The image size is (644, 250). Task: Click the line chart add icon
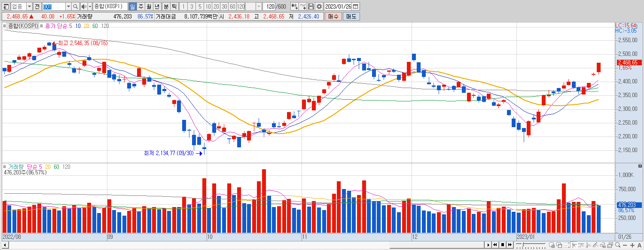[303, 6]
